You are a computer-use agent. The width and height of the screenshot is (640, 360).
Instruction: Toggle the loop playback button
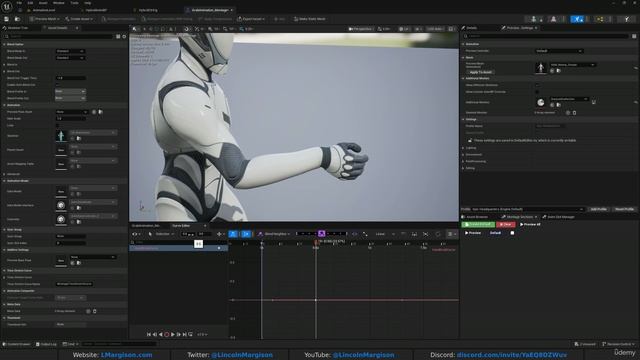[191, 334]
